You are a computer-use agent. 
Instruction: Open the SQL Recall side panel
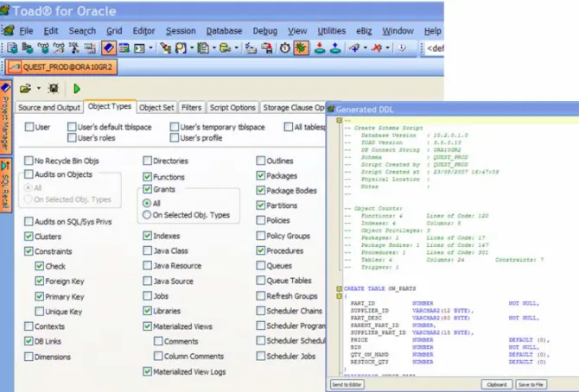click(x=5, y=186)
